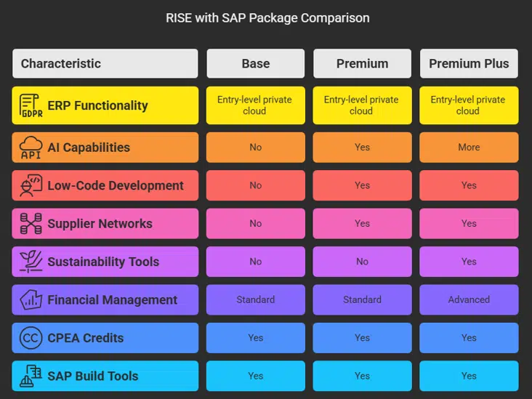Click Base Standard cell for Financial Management

tap(256, 300)
